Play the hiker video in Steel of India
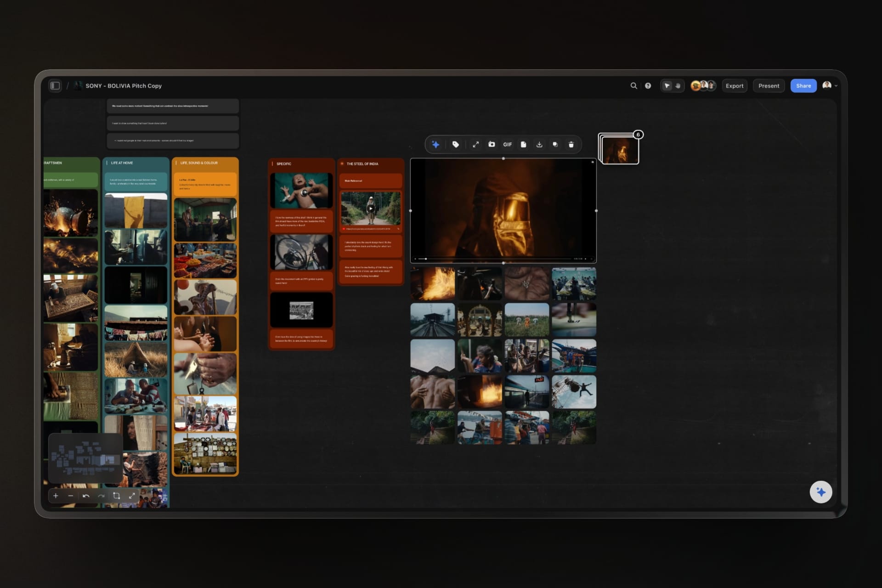The height and width of the screenshot is (588, 882). [x=371, y=208]
